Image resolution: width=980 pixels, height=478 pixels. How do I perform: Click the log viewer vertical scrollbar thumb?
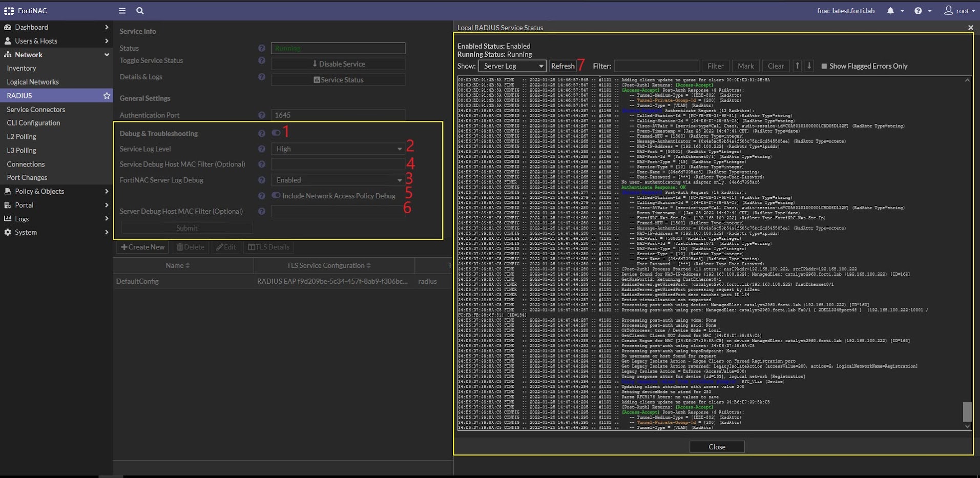pos(967,411)
